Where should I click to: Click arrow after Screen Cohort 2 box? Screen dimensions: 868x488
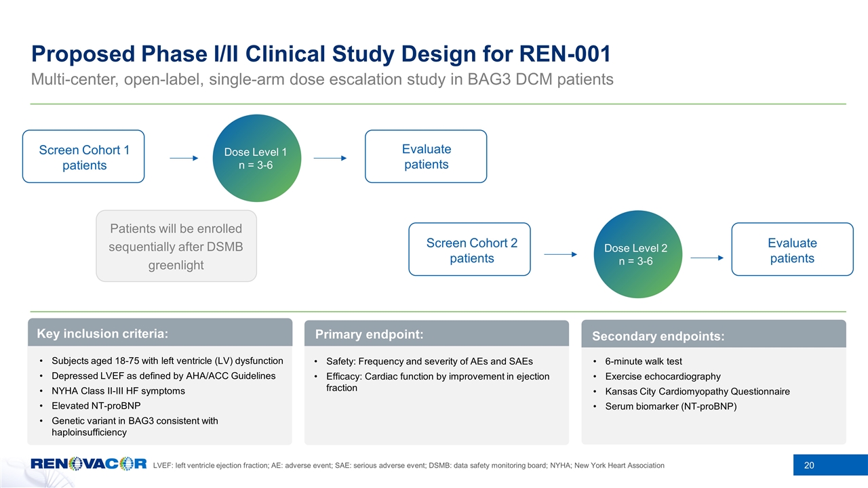[560, 255]
